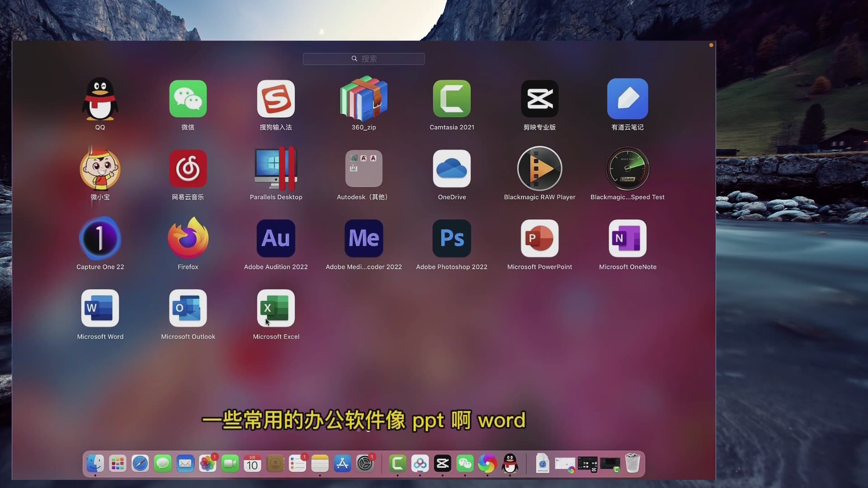Image resolution: width=868 pixels, height=488 pixels.
Task: Open the QQ app in Launchpad
Action: click(100, 99)
